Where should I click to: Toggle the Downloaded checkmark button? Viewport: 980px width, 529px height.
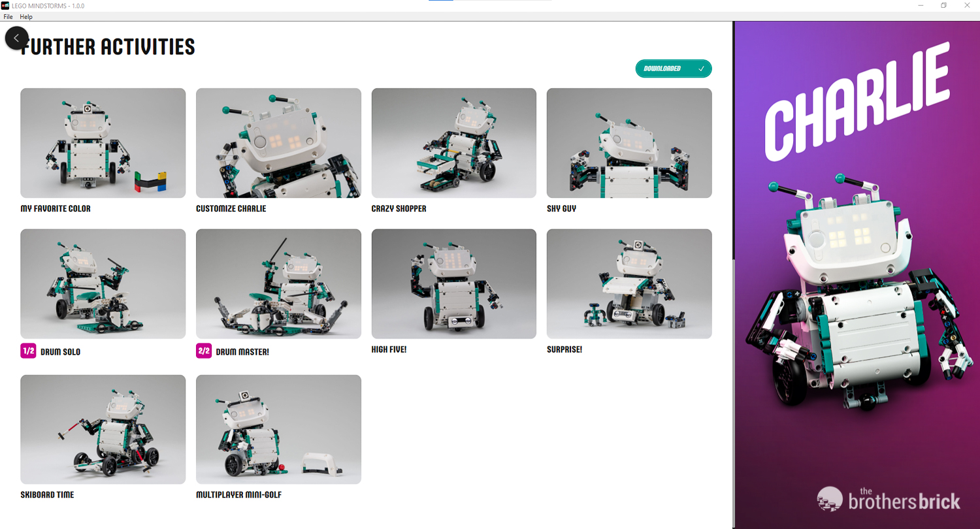673,69
